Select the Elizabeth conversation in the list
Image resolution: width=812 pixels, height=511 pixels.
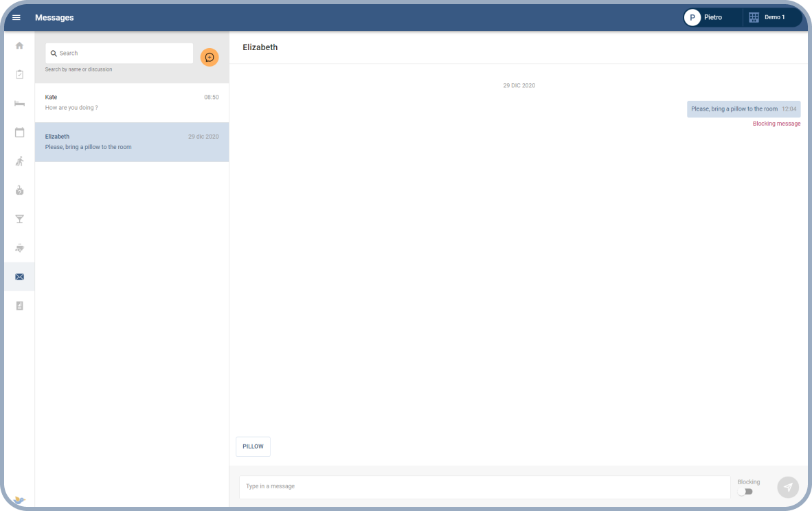(x=132, y=141)
